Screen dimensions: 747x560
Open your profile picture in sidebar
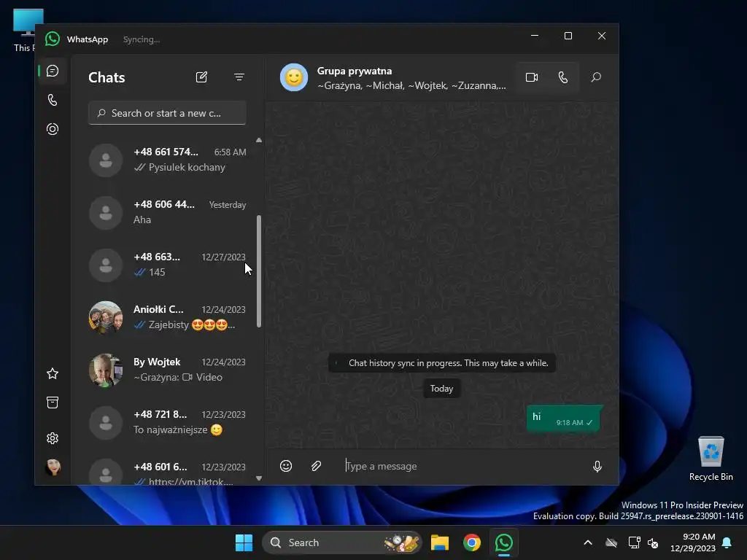[x=53, y=467]
